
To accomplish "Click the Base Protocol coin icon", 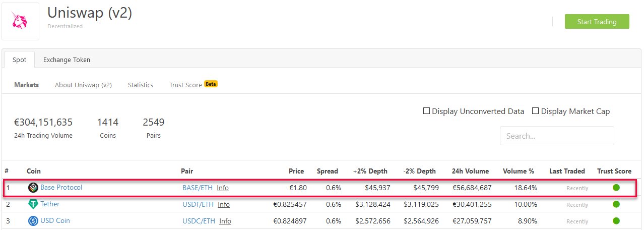I will tap(33, 188).
